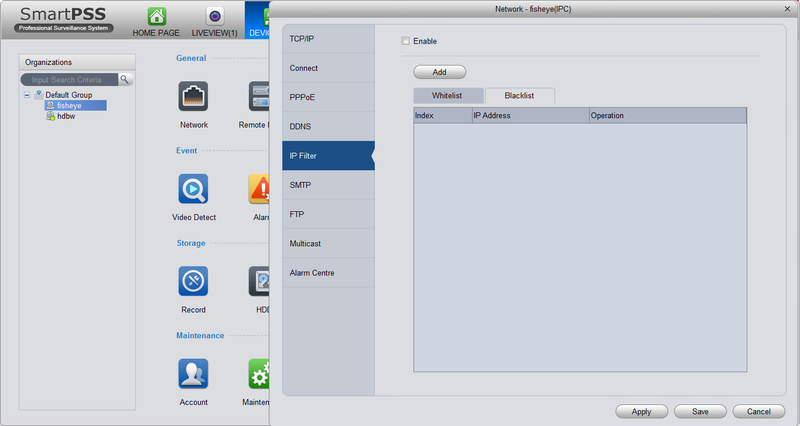The width and height of the screenshot is (800, 426).
Task: Click the Apply button
Action: [641, 412]
